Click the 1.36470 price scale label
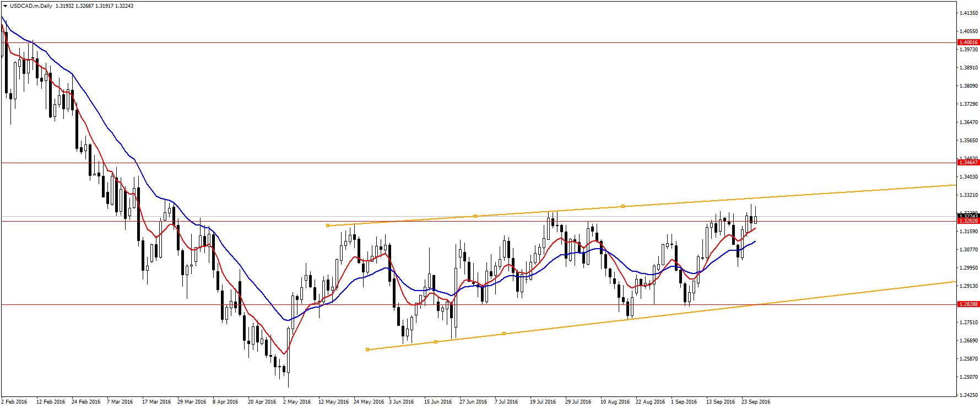This screenshot has width=980, height=408. coord(969,122)
